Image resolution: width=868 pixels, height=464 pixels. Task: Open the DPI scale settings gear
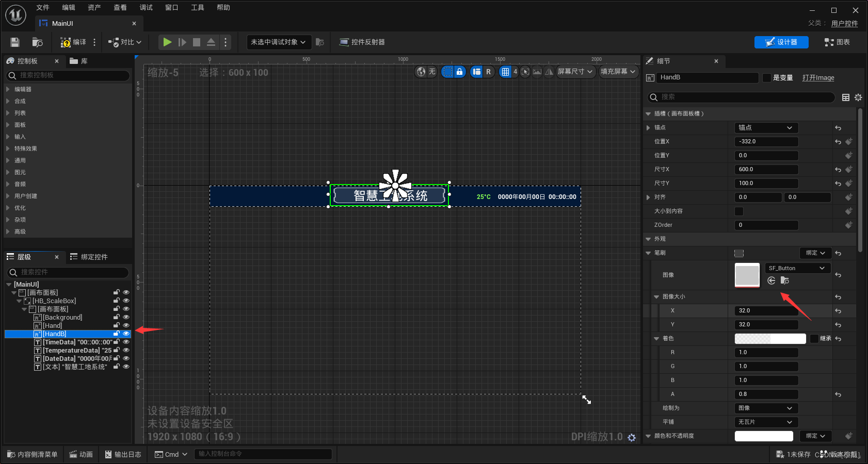tap(632, 438)
